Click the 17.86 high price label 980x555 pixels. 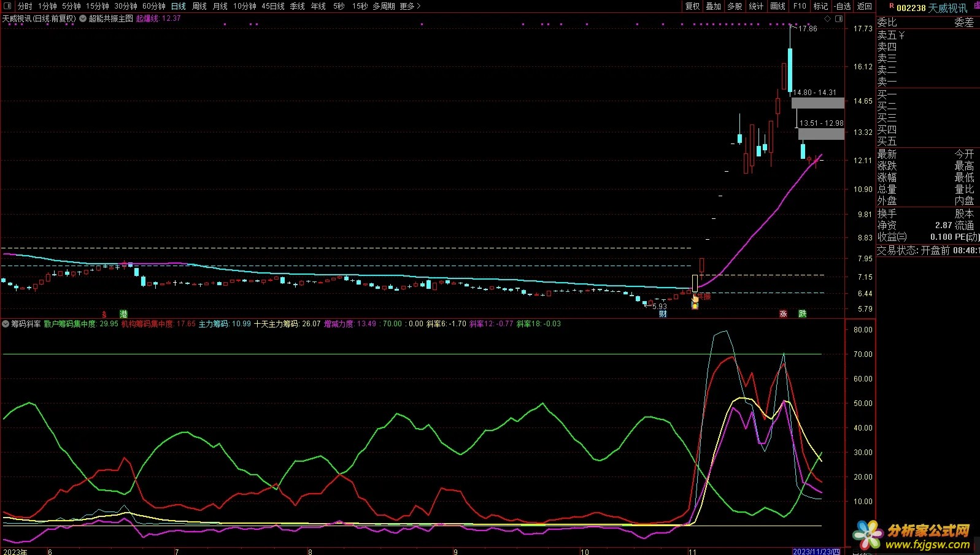coord(808,29)
